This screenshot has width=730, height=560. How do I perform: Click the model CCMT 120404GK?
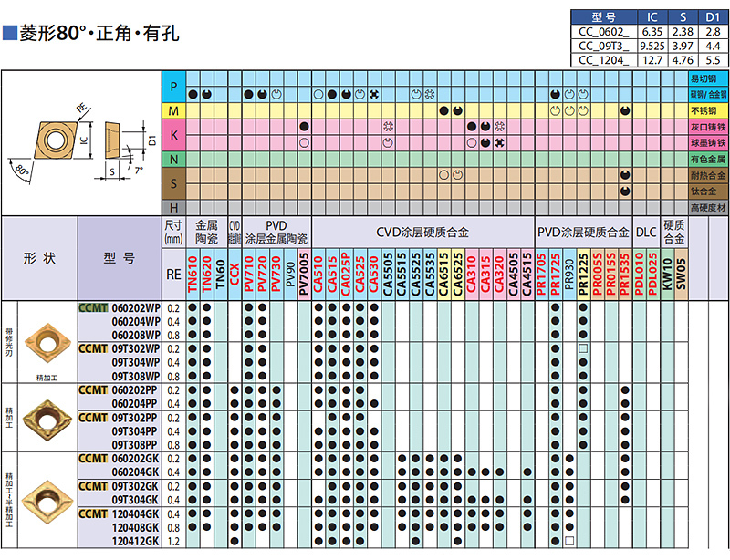(x=120, y=513)
